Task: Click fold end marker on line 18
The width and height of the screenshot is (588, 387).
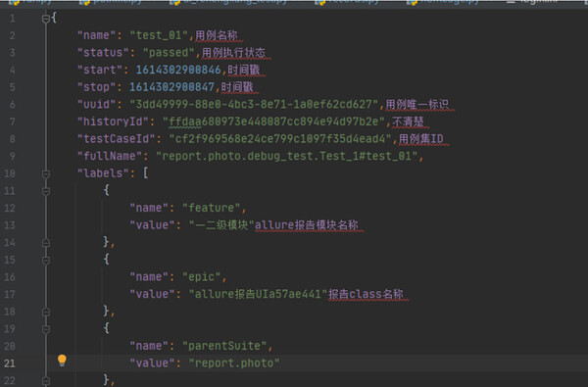Action: point(46,312)
